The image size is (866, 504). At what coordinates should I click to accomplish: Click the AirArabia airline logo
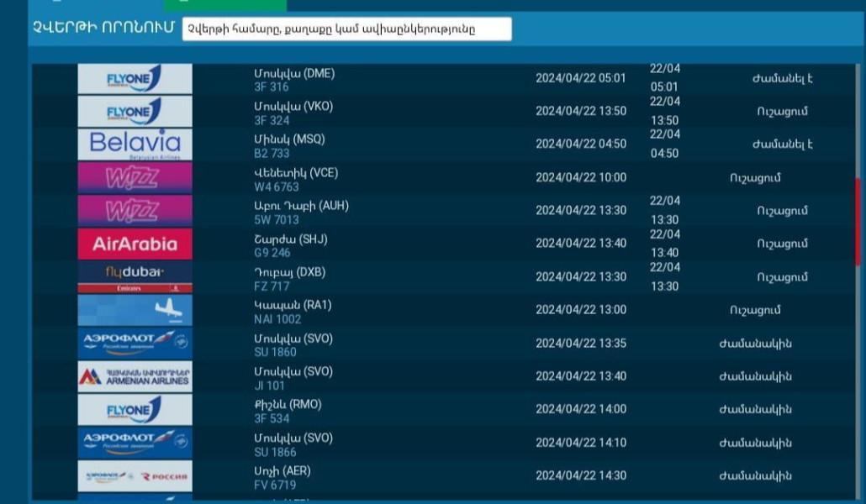tap(135, 244)
